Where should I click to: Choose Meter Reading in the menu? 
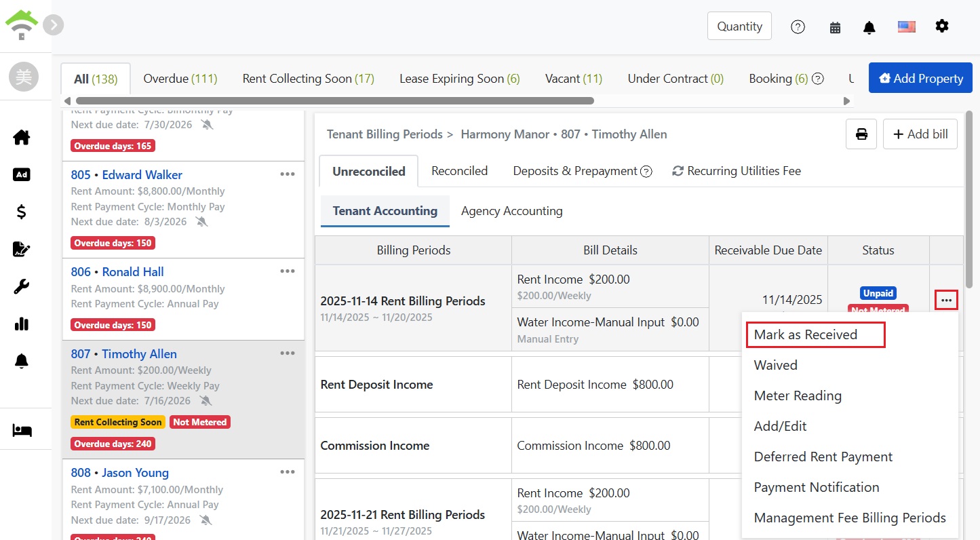(x=798, y=396)
